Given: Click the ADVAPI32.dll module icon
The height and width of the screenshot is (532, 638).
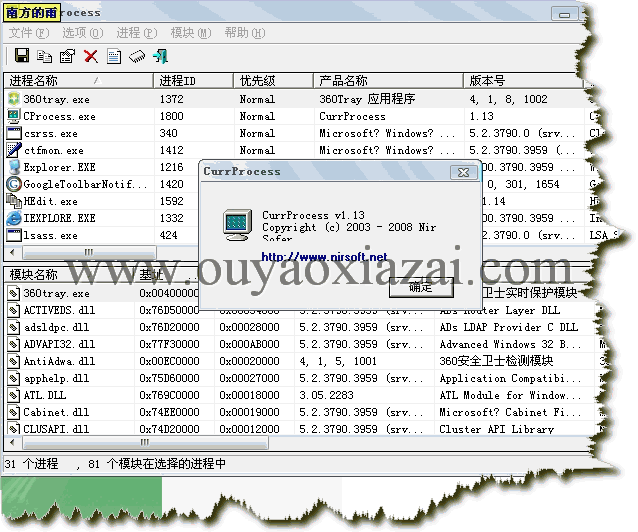Looking at the screenshot, I should pyautogui.click(x=14, y=344).
